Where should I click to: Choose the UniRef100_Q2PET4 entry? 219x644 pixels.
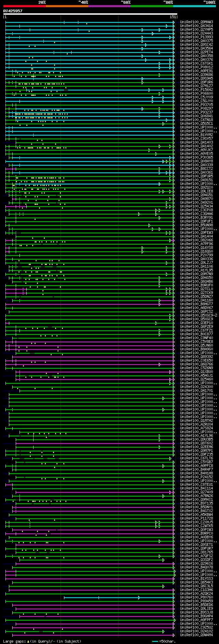click(x=196, y=52)
